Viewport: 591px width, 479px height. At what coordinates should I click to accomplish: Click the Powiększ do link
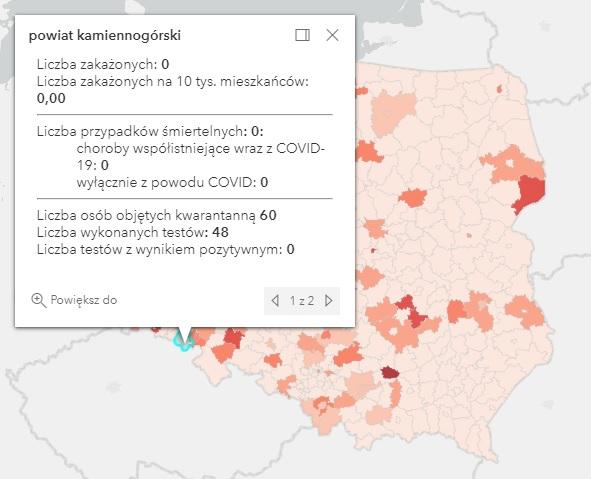pos(84,300)
